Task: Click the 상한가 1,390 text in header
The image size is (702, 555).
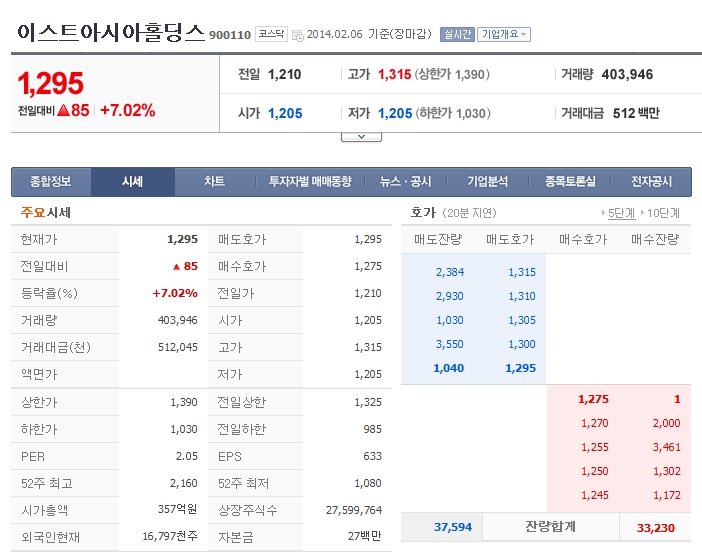Action: tap(452, 74)
